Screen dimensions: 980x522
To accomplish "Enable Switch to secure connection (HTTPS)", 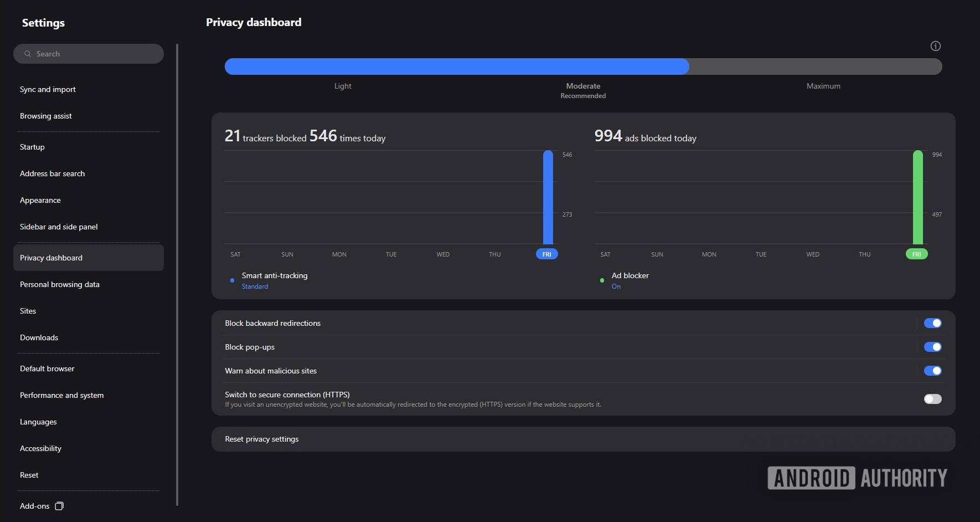I will coord(932,399).
